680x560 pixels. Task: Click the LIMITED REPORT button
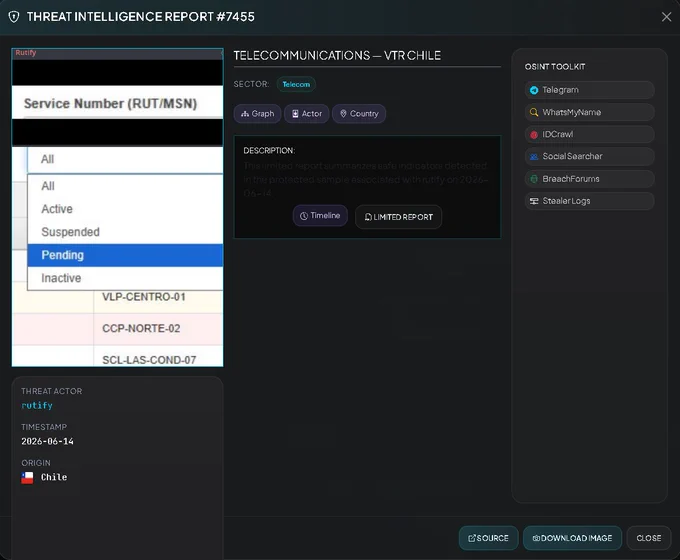(x=399, y=217)
